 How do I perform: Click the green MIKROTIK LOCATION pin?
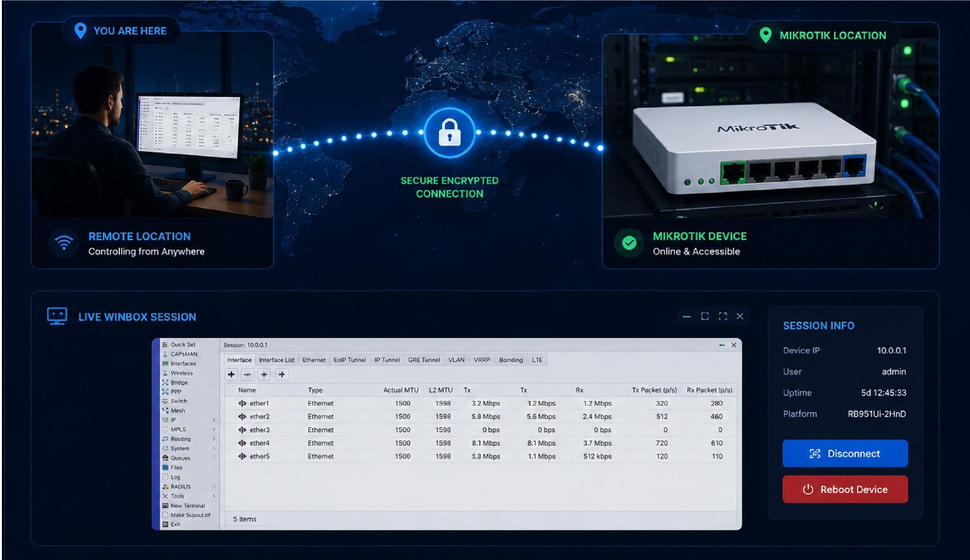click(x=765, y=35)
